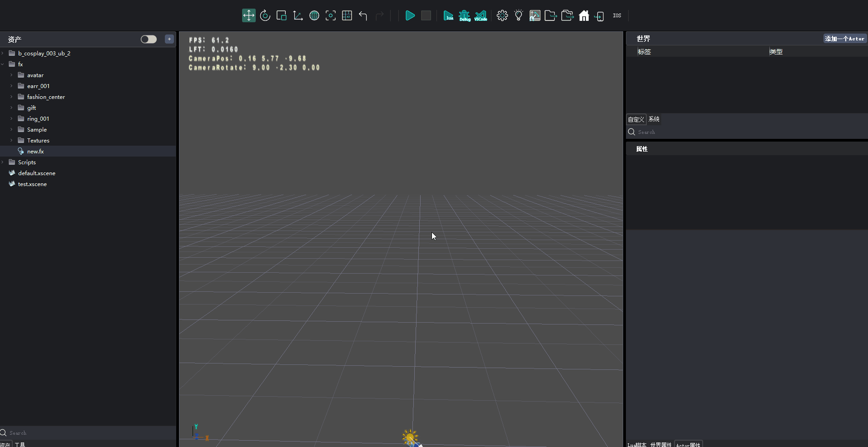Select the Rotate tool
Viewport: 868px width, 447px height.
point(265,15)
